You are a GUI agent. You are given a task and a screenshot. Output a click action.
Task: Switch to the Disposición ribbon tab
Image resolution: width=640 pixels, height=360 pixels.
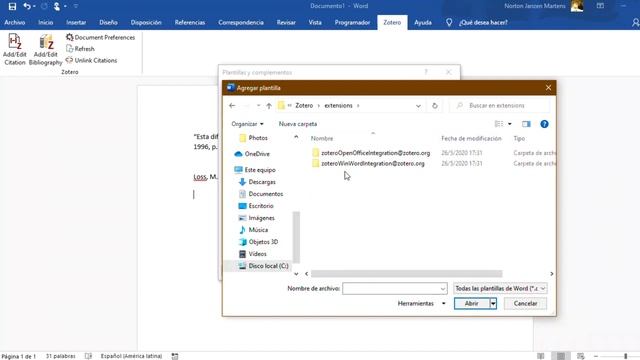(x=146, y=22)
